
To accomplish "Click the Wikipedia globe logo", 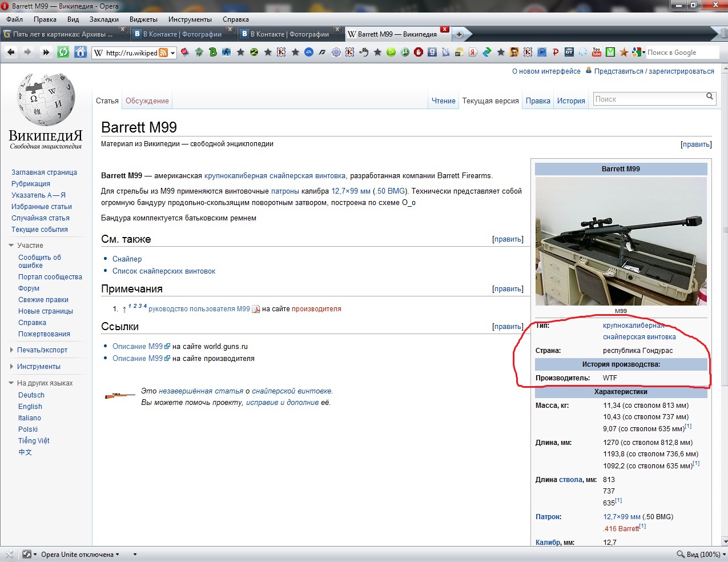I will 46,100.
